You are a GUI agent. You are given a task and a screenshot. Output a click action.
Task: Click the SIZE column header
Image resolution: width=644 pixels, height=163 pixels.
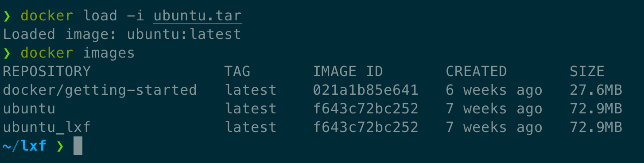tap(587, 71)
